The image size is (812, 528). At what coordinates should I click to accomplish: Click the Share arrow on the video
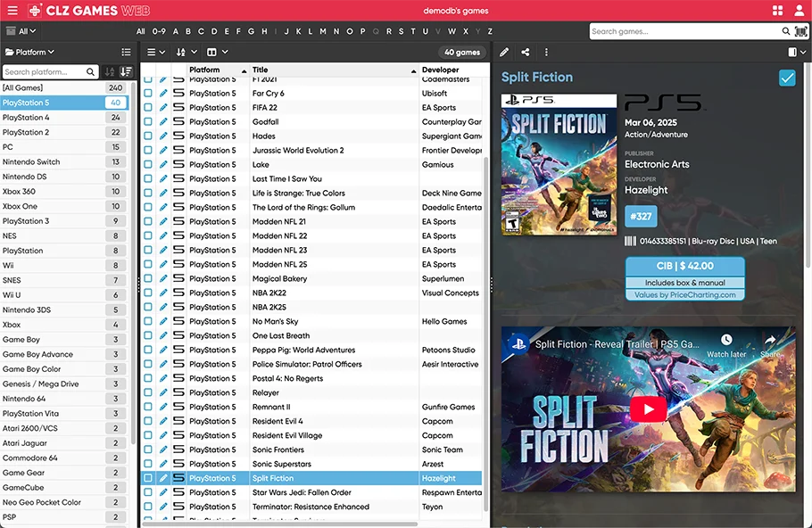770,340
